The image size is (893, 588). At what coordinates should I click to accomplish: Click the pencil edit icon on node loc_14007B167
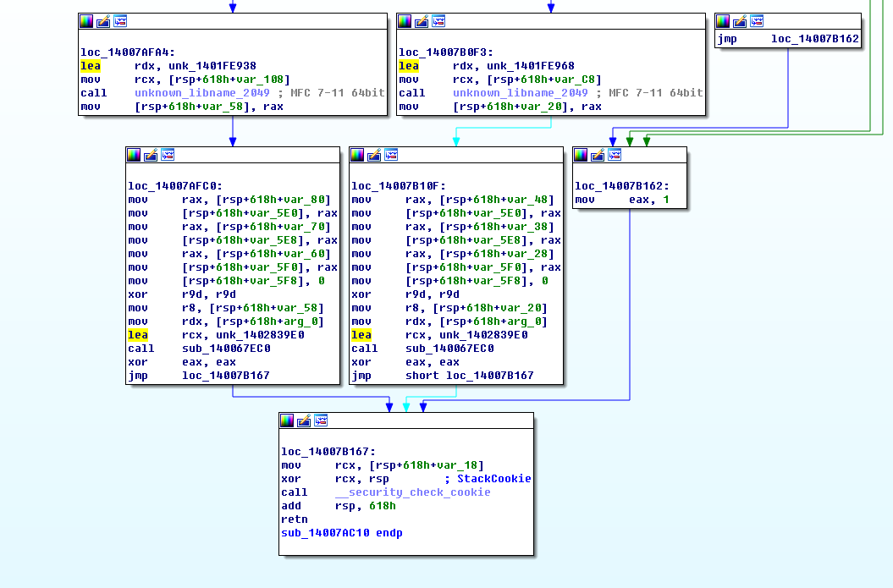304,420
